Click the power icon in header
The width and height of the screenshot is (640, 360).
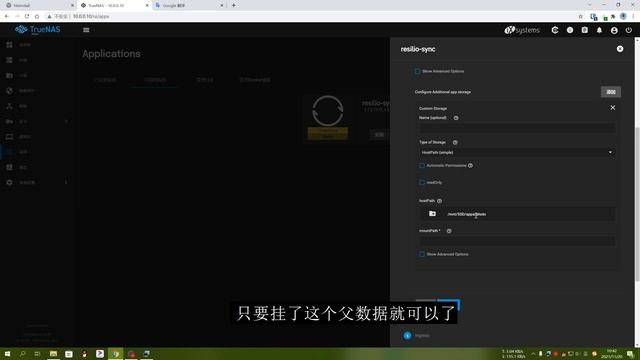click(629, 30)
